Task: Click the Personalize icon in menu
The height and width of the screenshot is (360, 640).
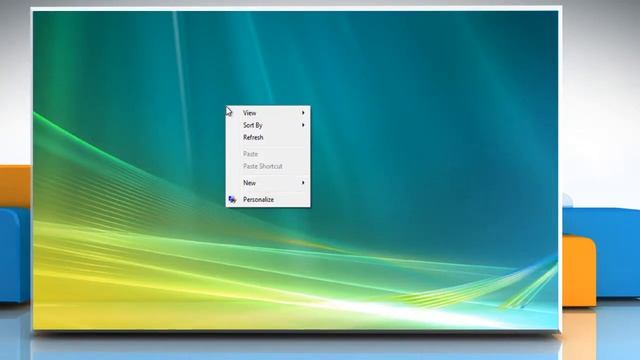Action: tap(232, 199)
